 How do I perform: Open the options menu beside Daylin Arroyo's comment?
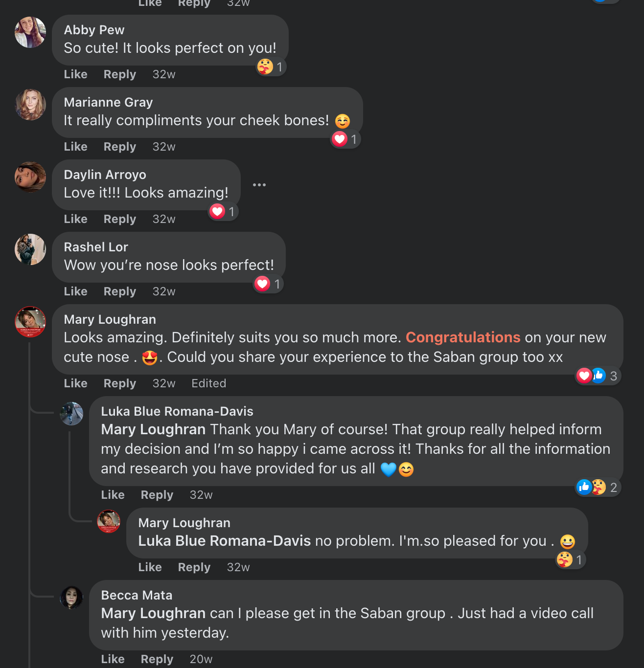[x=259, y=185]
